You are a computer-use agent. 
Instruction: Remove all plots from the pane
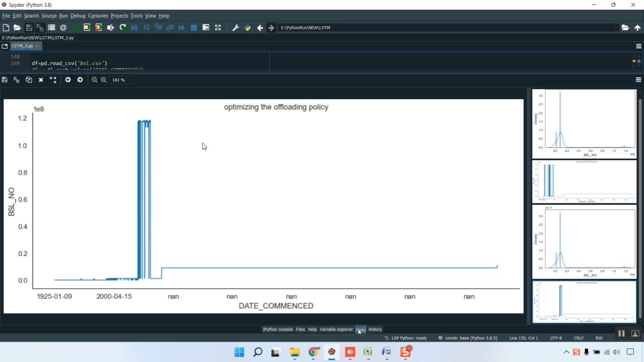53,80
